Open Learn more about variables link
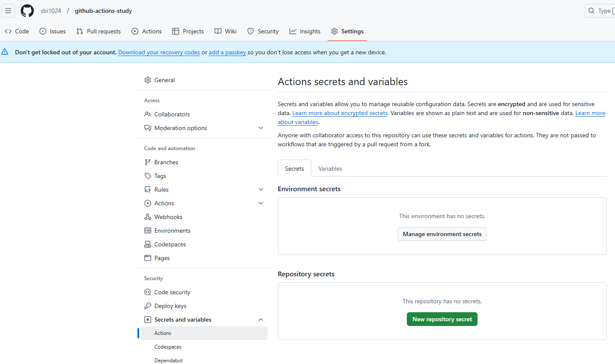The image size is (615, 364). (x=590, y=113)
